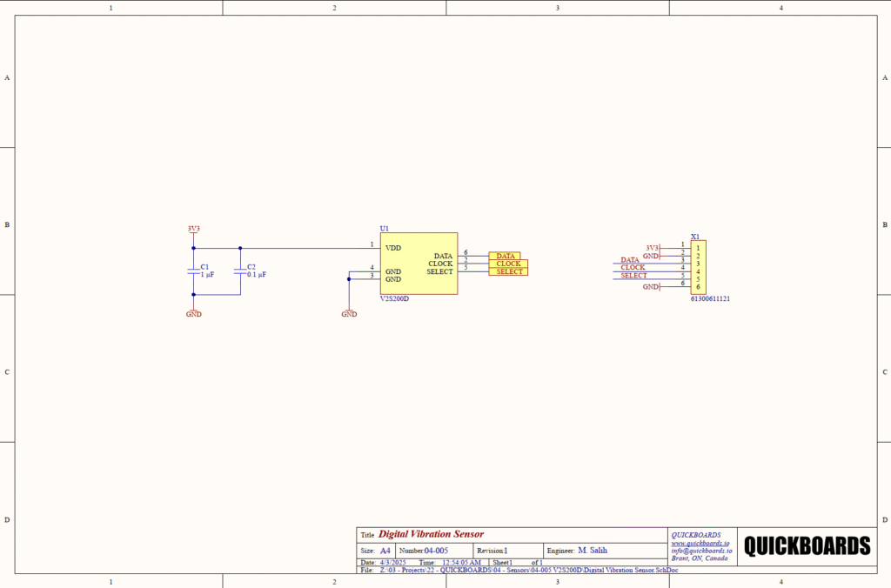This screenshot has width=891, height=588.
Task: Click the 61300611121 part number text
Action: [710, 298]
